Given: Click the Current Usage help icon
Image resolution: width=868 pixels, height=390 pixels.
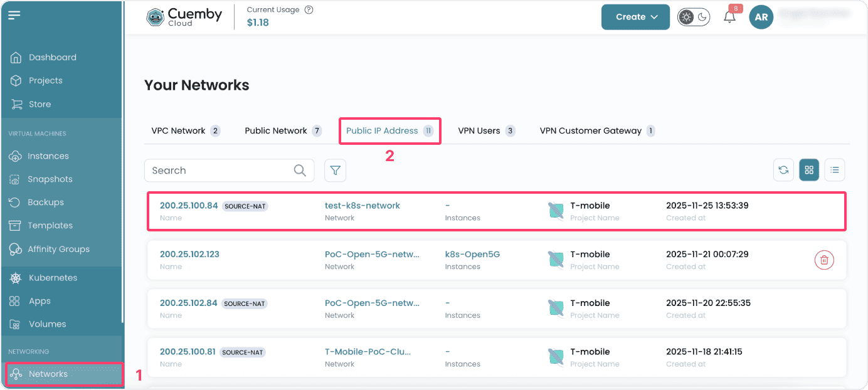Looking at the screenshot, I should pos(309,10).
